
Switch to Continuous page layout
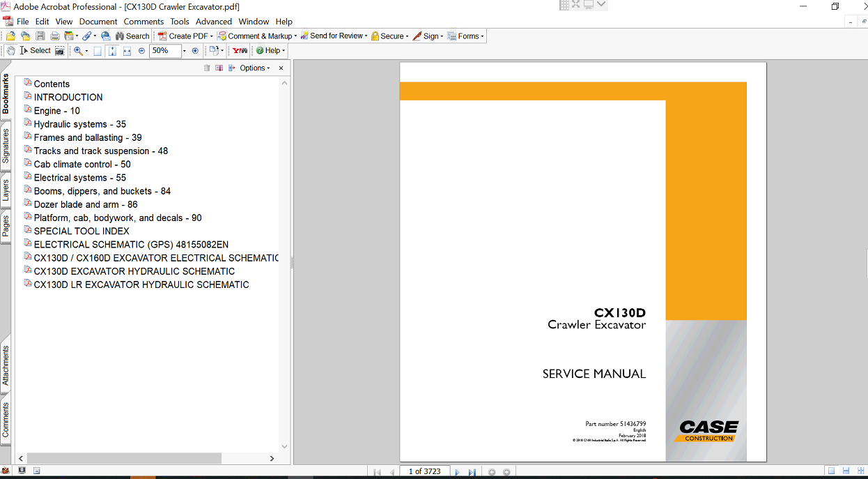click(846, 471)
